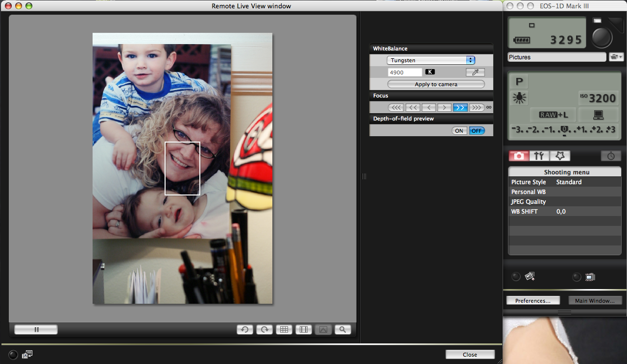Open the star My Menu tab

tap(560, 156)
